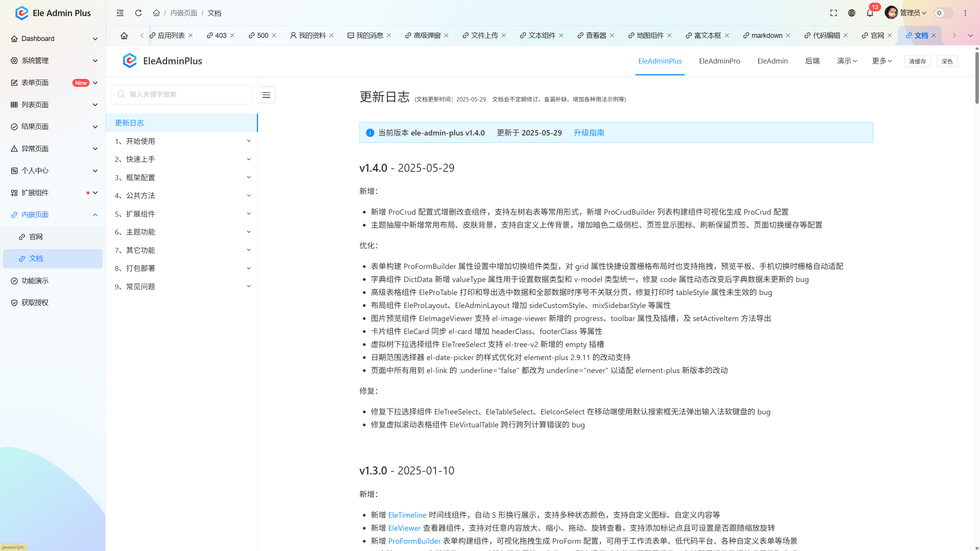Open notifications bell with 13 badge

tap(870, 13)
